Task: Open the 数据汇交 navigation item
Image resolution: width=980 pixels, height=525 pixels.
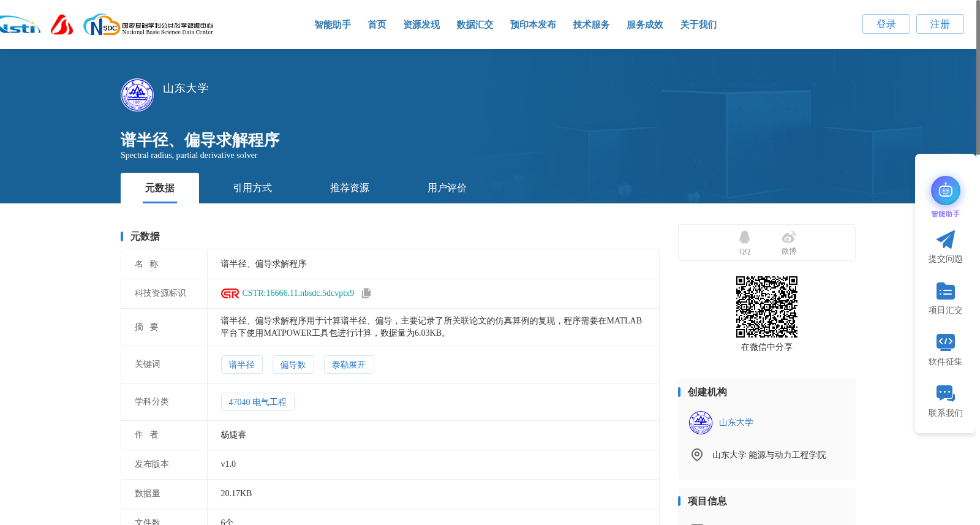Action: pyautogui.click(x=475, y=25)
